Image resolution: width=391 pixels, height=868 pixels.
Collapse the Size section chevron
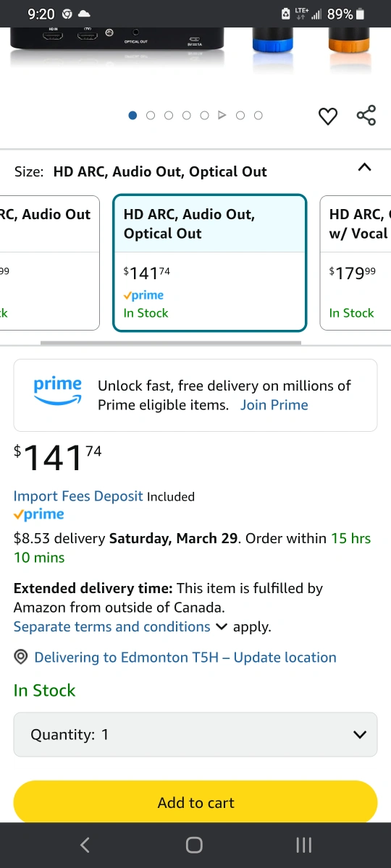coord(365,168)
